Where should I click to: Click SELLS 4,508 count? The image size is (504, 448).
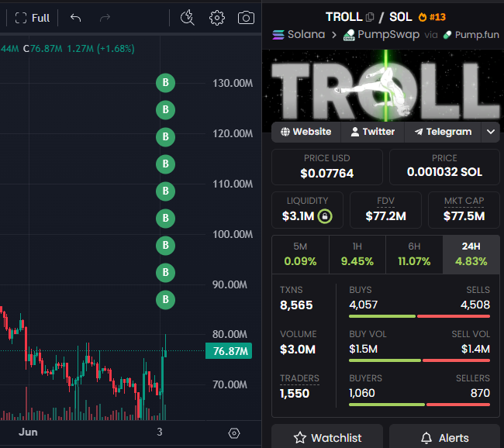[x=475, y=305]
